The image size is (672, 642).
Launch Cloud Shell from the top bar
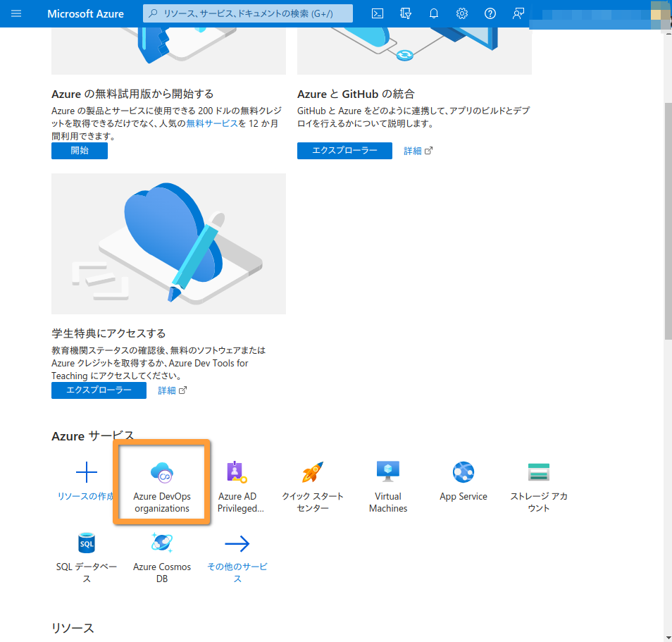(377, 13)
